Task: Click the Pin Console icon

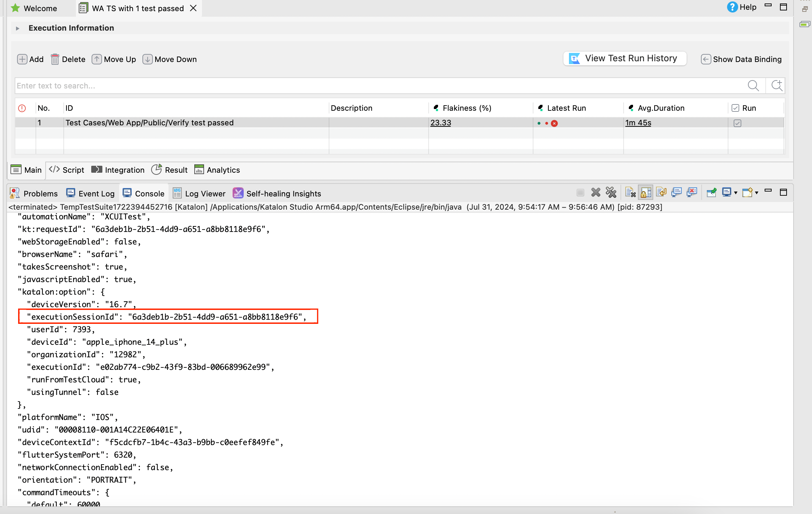Action: 711,193
